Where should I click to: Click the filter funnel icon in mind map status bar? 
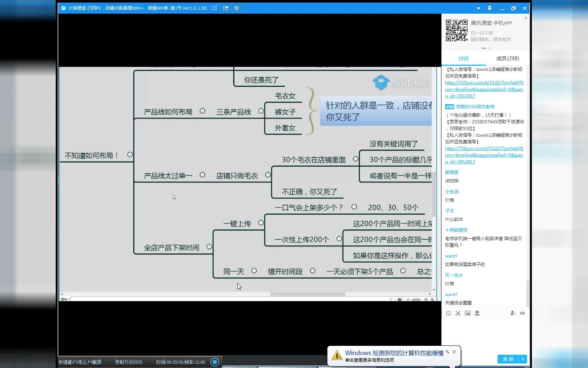point(391,299)
